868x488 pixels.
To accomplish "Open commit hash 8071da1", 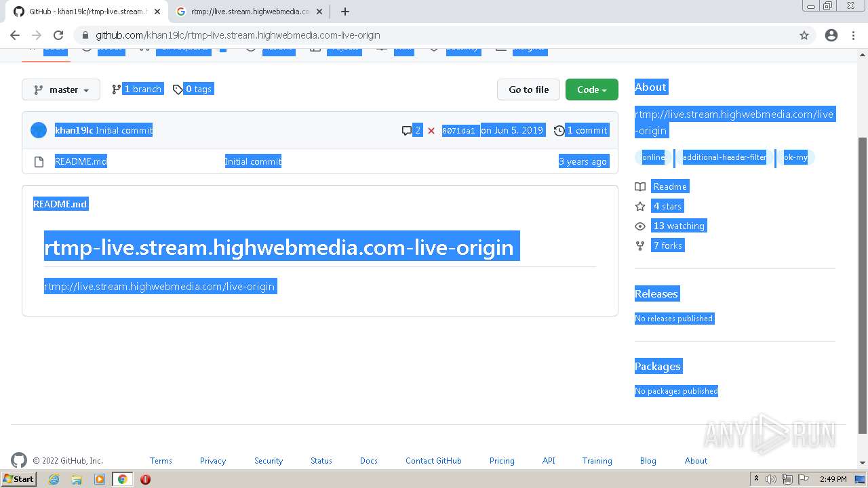I will tap(459, 131).
